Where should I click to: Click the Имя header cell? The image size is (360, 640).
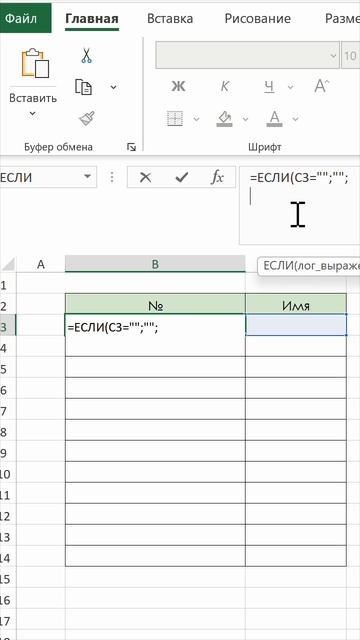coord(296,304)
